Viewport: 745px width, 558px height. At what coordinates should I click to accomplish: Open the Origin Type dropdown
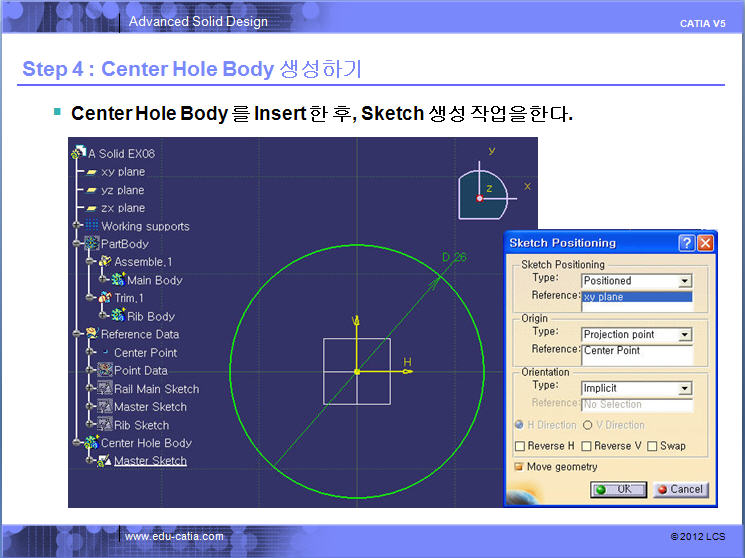684,334
